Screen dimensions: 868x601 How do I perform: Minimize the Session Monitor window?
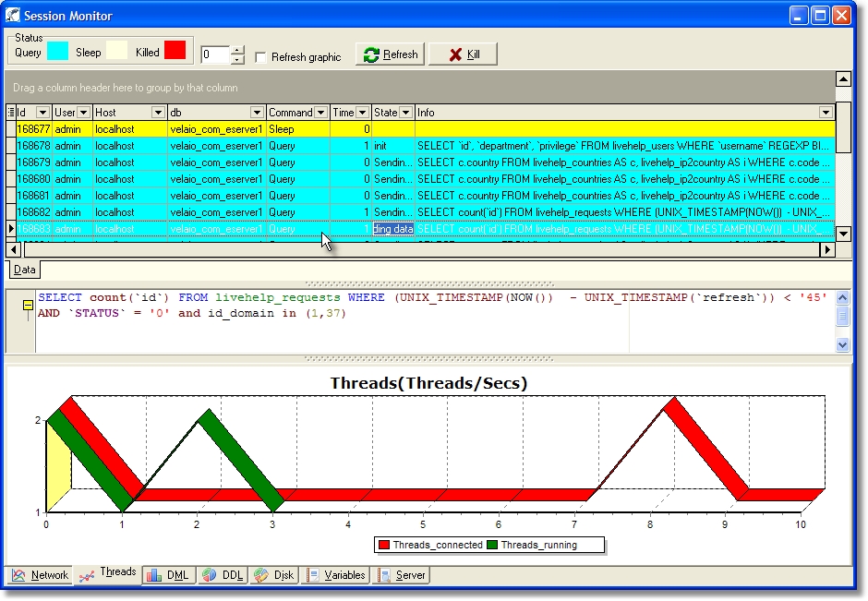pyautogui.click(x=798, y=15)
